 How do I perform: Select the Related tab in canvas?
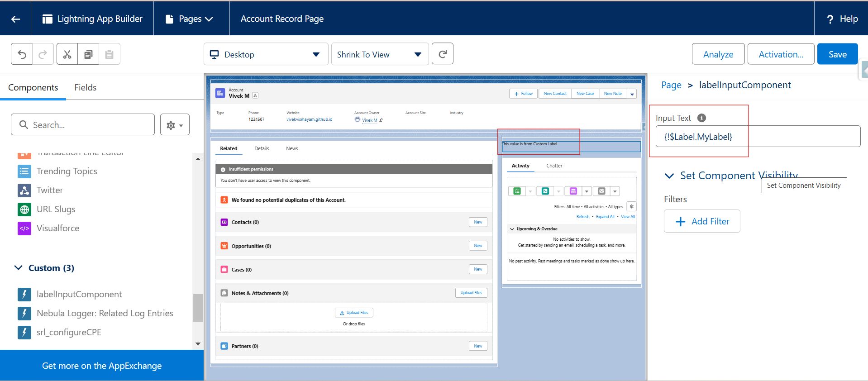(x=229, y=148)
